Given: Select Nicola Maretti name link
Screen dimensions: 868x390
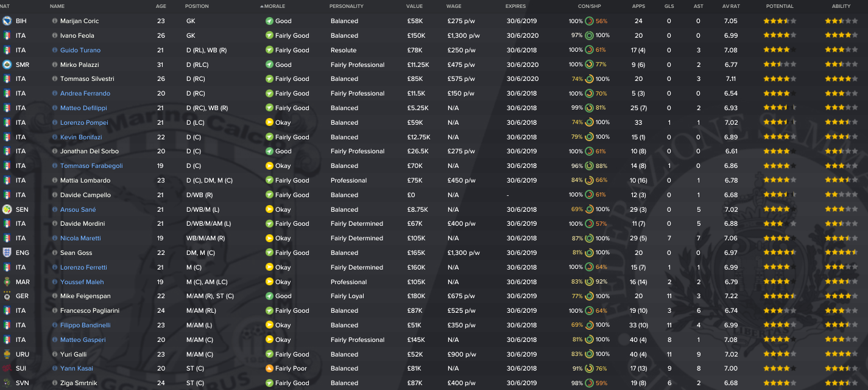Looking at the screenshot, I should (x=80, y=239).
